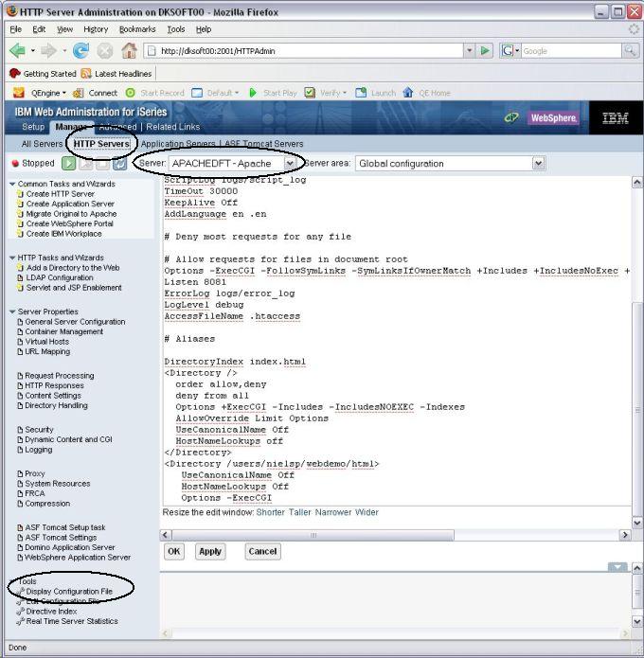Click the Connect toolbar button
Screen dimensions: 644x658
96,93
